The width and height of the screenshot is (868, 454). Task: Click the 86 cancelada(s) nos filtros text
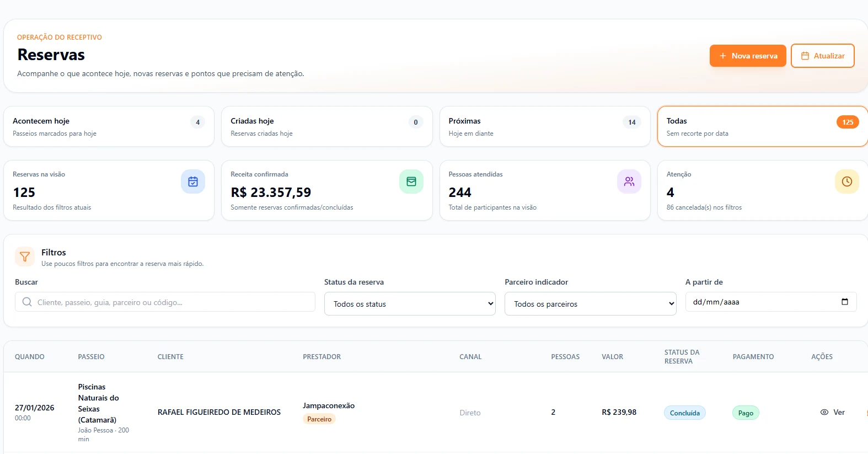click(x=704, y=207)
